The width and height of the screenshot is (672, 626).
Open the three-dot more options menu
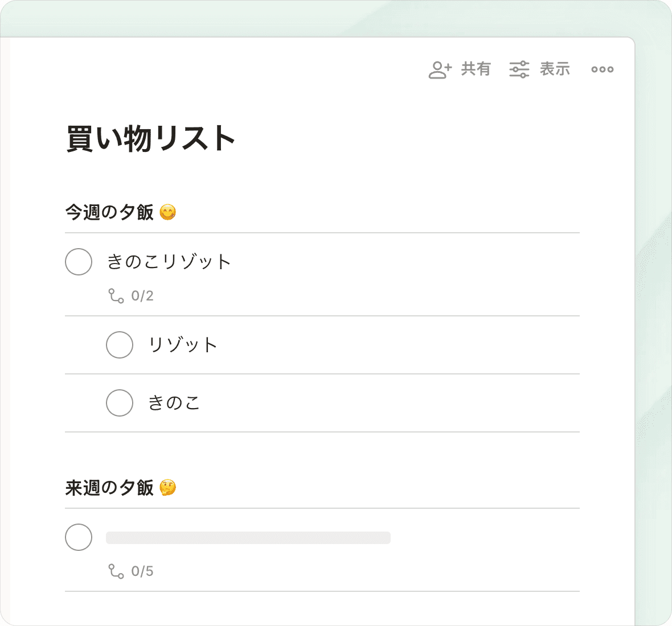pyautogui.click(x=602, y=69)
